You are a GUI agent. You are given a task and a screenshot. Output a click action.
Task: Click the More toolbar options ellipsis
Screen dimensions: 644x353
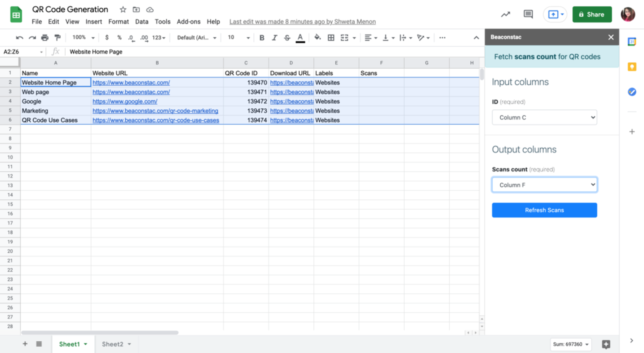point(442,38)
